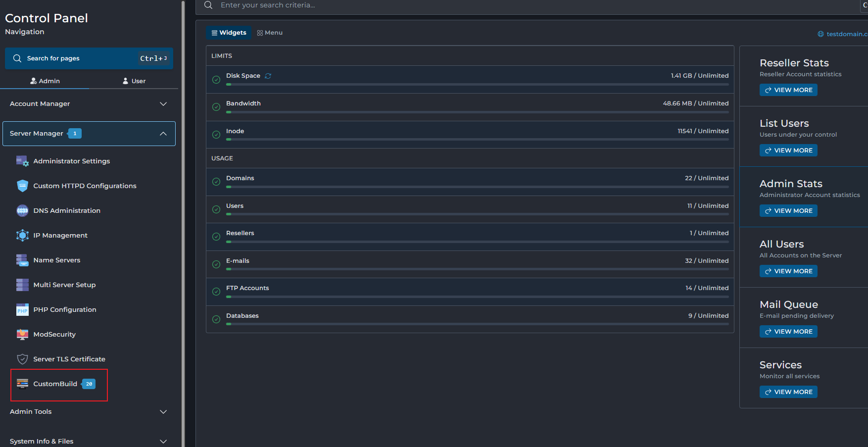Click View More under Reseller Stats
Viewport: 868px width, 447px height.
click(x=788, y=90)
